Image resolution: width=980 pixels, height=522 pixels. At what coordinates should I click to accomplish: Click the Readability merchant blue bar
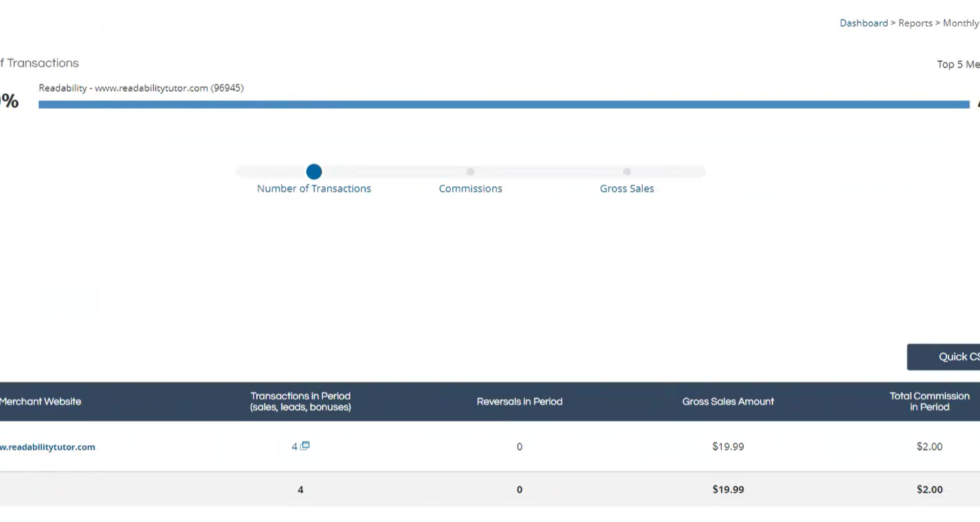(x=504, y=105)
